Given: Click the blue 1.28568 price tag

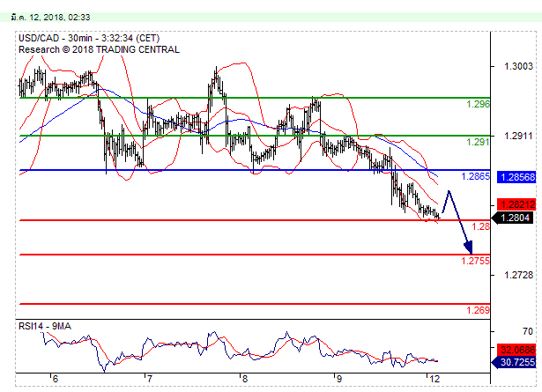Looking at the screenshot, I should [x=516, y=177].
